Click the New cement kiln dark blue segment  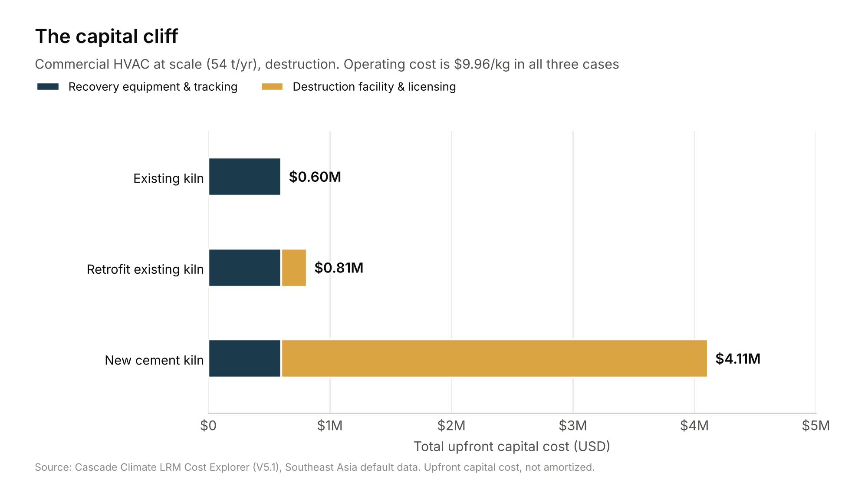pos(245,358)
